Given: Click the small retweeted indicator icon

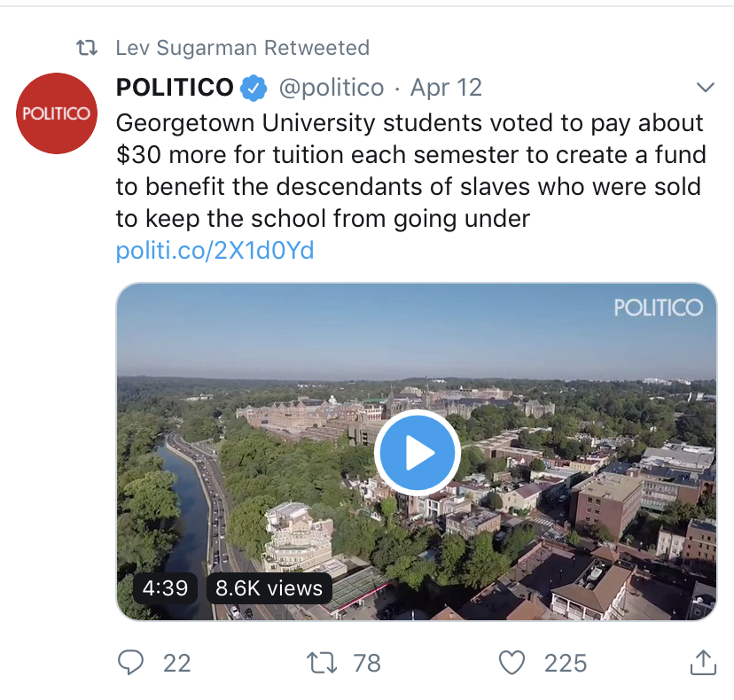Looking at the screenshot, I should (x=87, y=48).
